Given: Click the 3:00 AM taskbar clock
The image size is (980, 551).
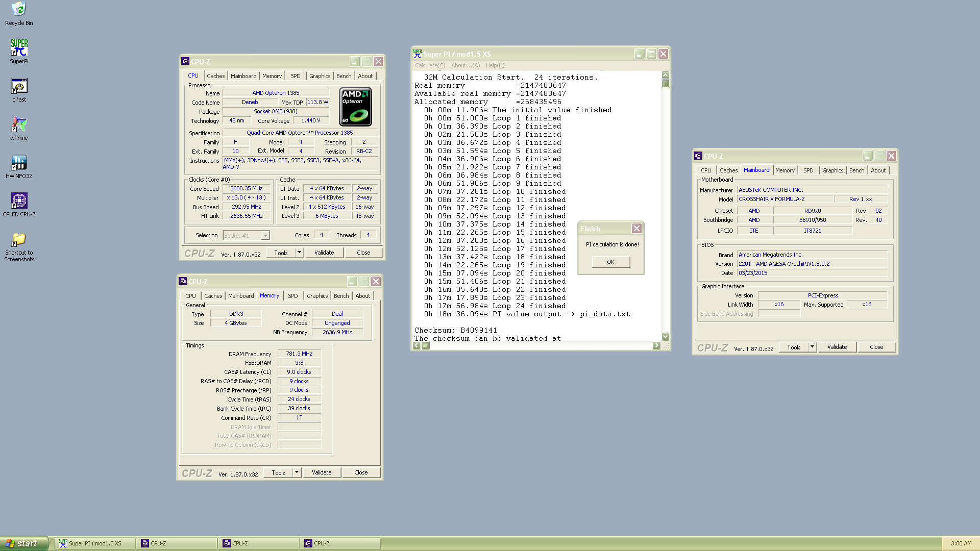Looking at the screenshot, I should 961,543.
